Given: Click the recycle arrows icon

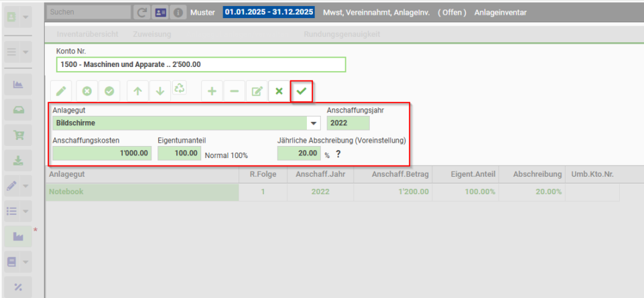Looking at the screenshot, I should pyautogui.click(x=180, y=88).
